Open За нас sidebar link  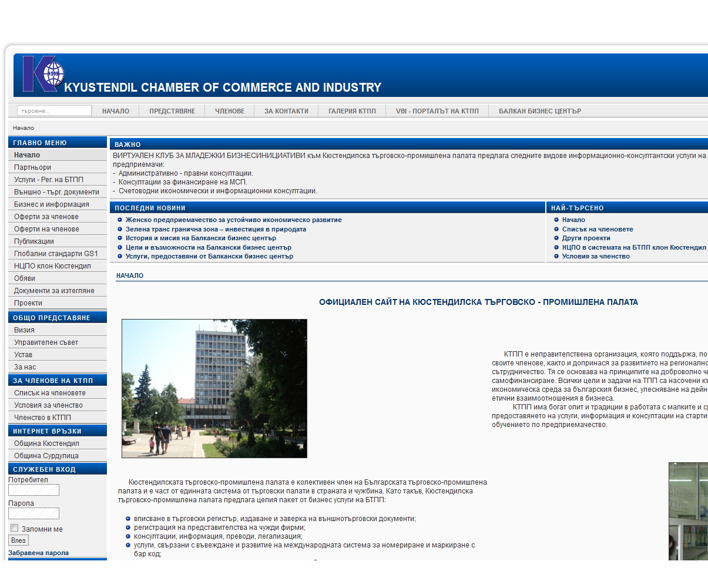point(58,367)
